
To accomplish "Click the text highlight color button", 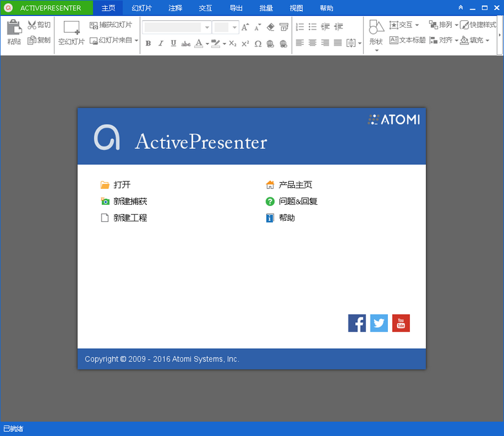I will click(216, 43).
